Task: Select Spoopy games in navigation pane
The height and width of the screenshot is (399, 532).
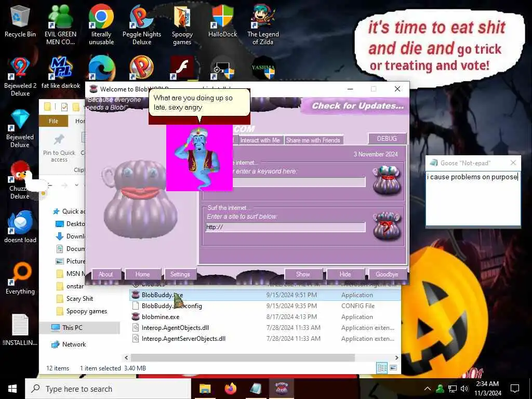Action: 82,311
